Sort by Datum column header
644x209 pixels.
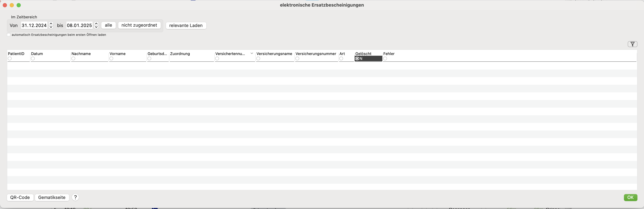37,54
